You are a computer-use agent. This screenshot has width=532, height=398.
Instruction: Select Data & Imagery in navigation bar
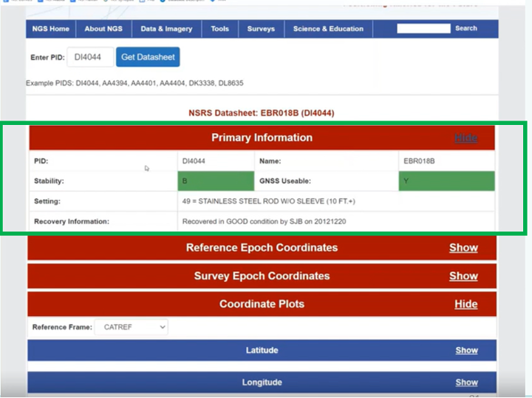pos(166,29)
